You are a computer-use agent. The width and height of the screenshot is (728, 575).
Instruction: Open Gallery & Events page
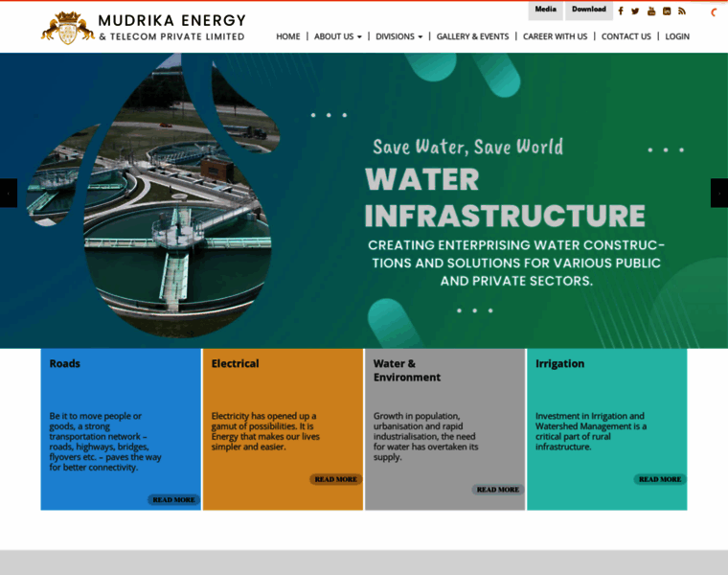pyautogui.click(x=472, y=36)
